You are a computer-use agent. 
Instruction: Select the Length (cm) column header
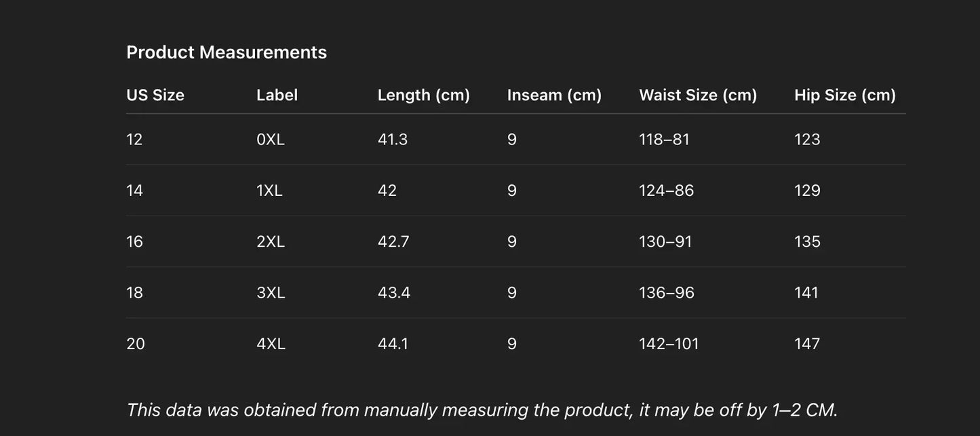[x=423, y=95]
